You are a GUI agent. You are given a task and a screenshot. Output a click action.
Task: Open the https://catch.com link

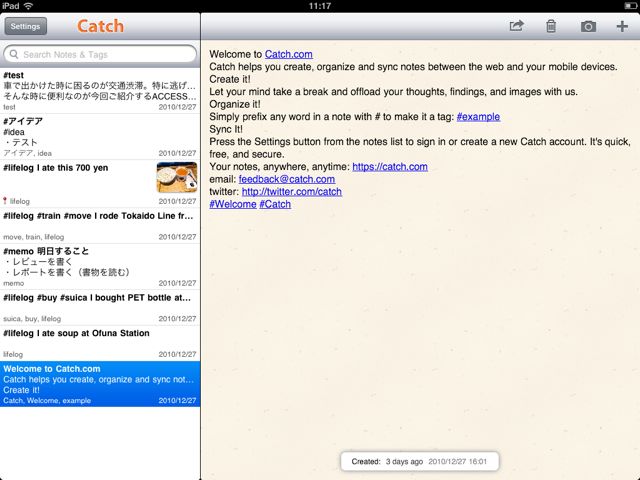[x=390, y=167]
